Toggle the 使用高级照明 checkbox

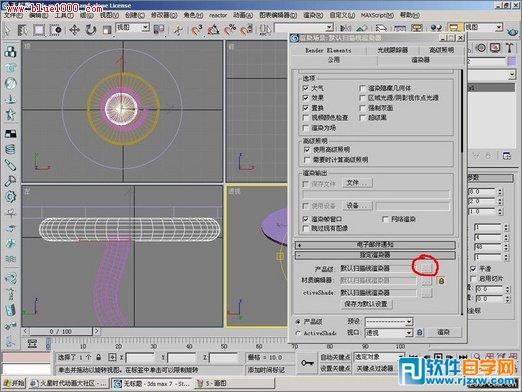point(307,149)
